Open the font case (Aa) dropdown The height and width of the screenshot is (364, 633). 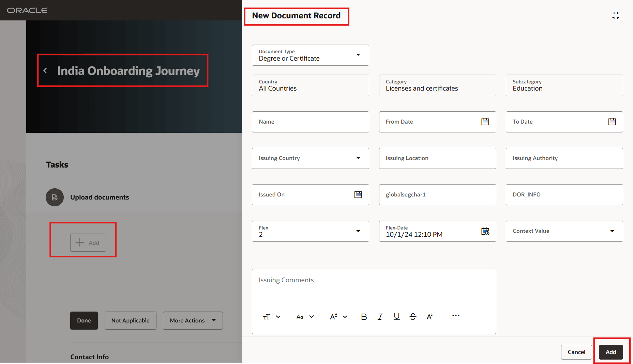pos(305,317)
